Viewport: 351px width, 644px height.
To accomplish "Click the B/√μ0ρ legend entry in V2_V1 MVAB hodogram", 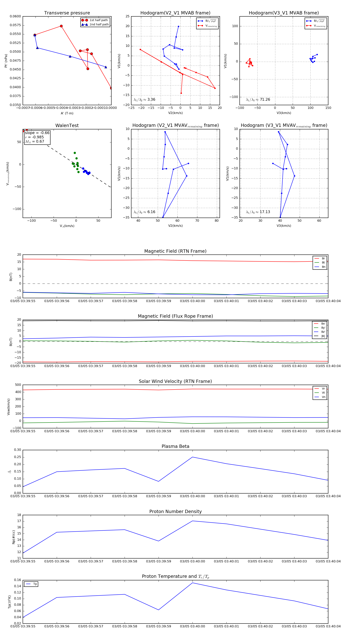I will pyautogui.click(x=207, y=21).
